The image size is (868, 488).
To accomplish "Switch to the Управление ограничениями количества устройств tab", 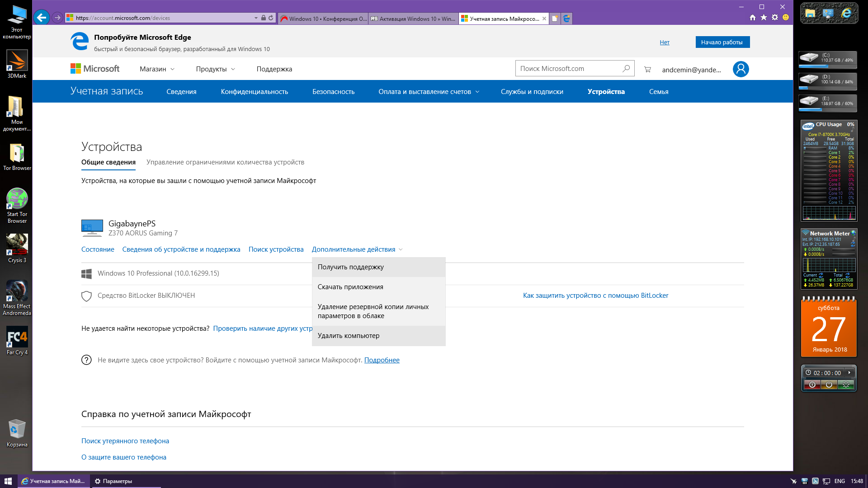I will point(225,162).
